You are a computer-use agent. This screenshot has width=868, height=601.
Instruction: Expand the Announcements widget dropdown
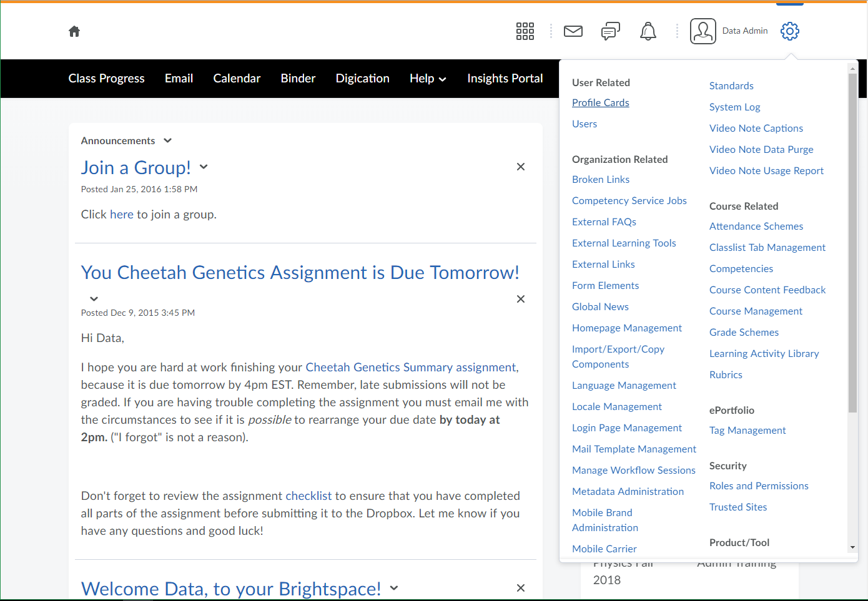(x=167, y=141)
